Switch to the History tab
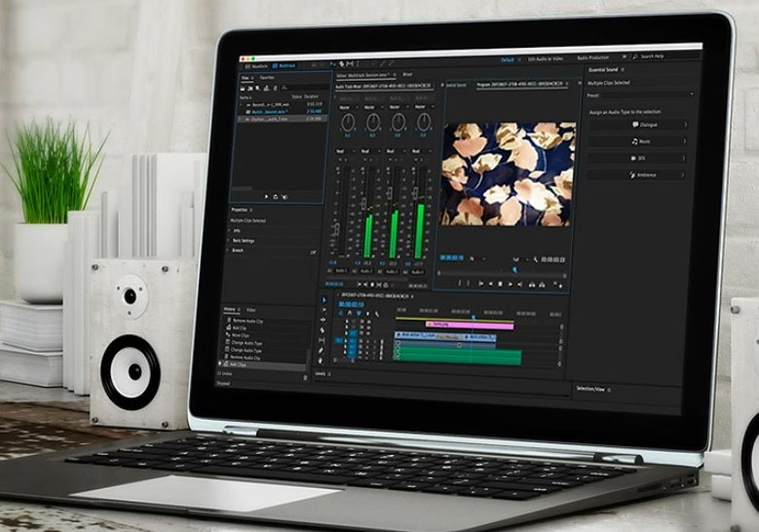 click(229, 309)
